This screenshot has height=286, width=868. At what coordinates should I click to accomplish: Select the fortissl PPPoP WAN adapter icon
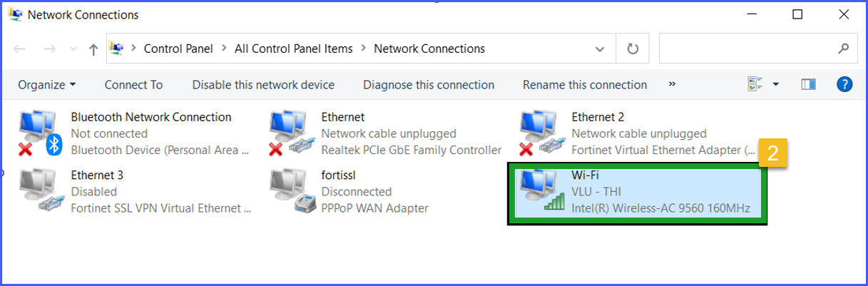291,191
